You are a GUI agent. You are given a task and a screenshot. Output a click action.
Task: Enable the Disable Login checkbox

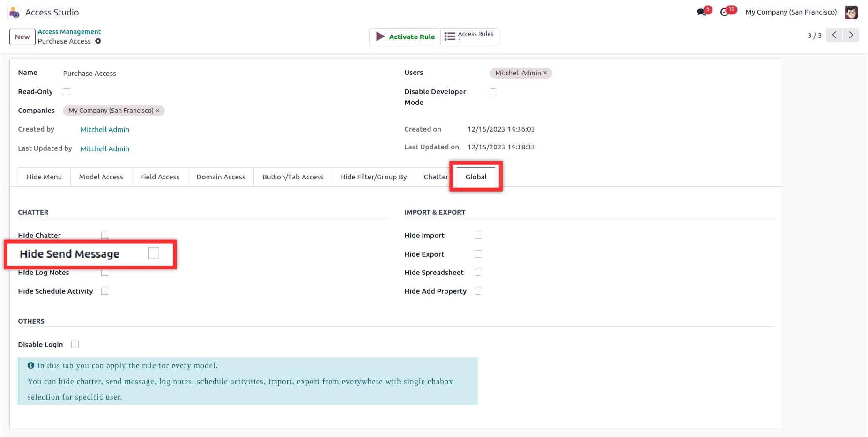75,344
